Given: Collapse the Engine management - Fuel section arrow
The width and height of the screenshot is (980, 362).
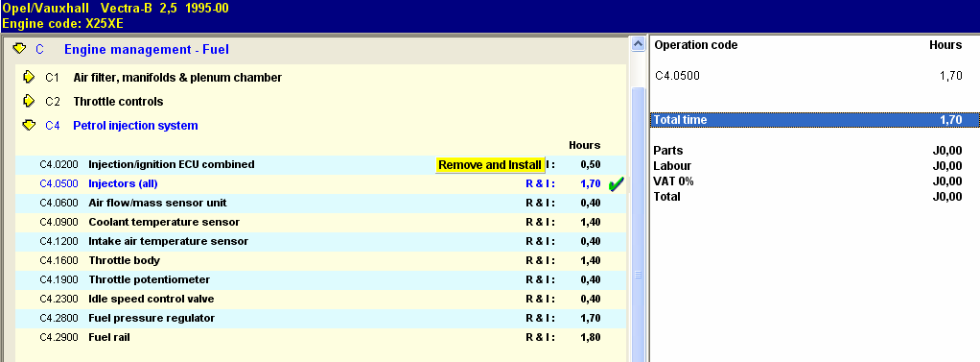Looking at the screenshot, I should (x=19, y=48).
